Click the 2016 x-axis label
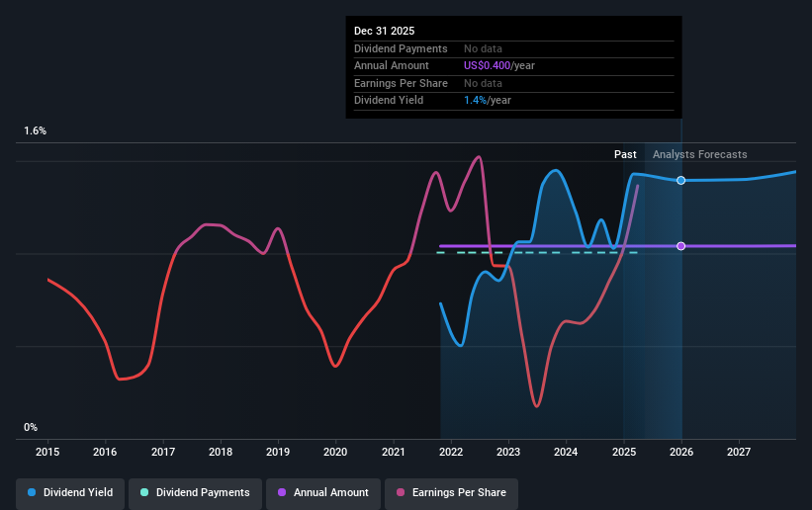 105,452
